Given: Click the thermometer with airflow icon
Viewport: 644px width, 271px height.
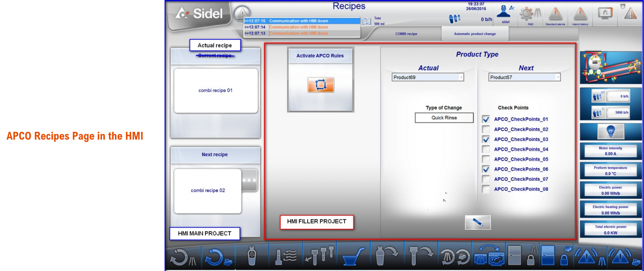Looking at the screenshot, I should pos(285,257).
